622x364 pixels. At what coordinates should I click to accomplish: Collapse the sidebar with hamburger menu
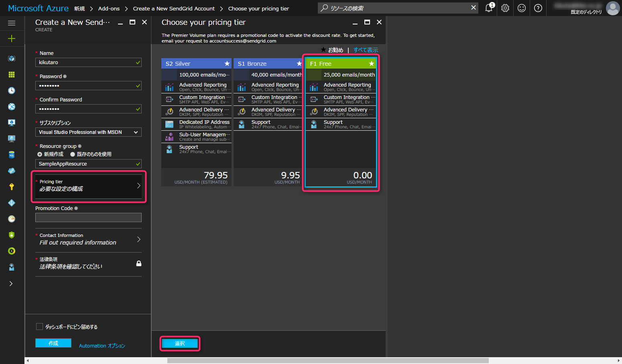coord(11,23)
